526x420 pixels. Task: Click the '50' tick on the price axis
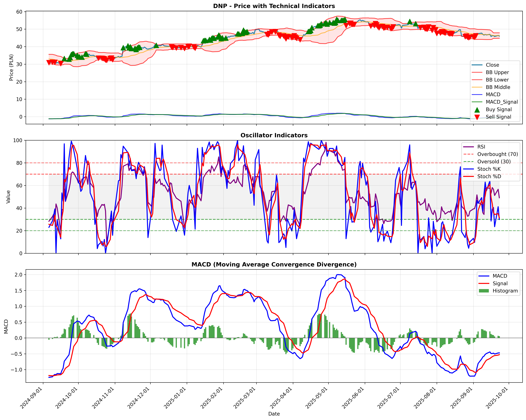(x=19, y=29)
